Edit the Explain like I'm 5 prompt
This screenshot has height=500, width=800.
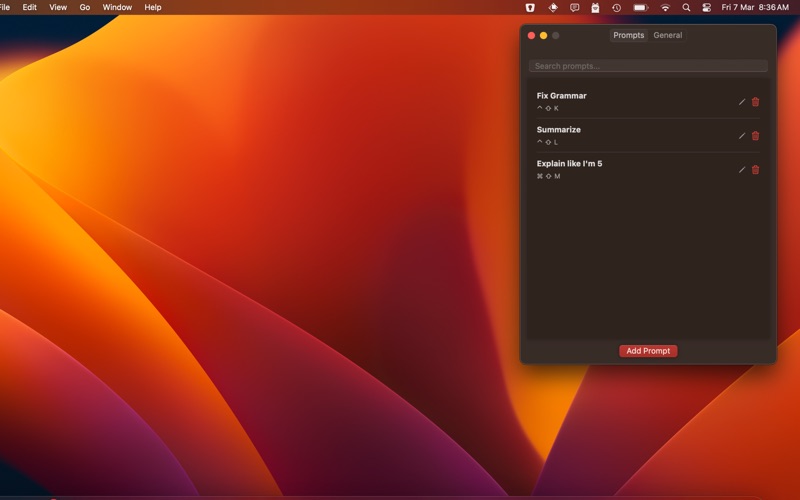click(742, 170)
